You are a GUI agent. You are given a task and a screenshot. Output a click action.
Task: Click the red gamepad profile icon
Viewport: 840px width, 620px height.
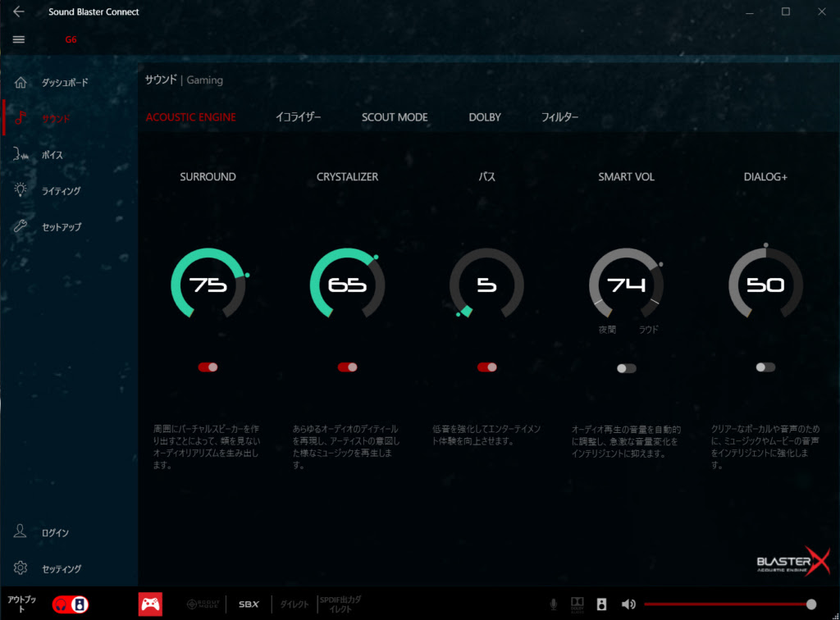click(151, 604)
